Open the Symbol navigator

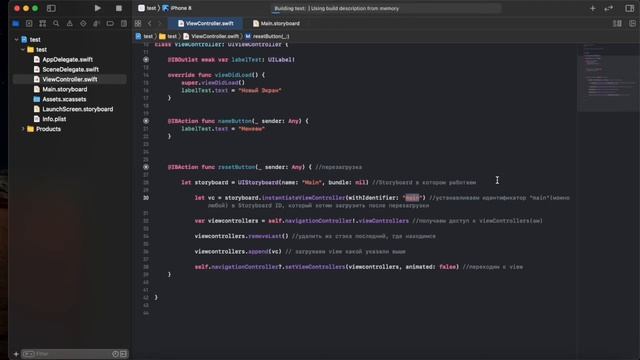coord(42,24)
